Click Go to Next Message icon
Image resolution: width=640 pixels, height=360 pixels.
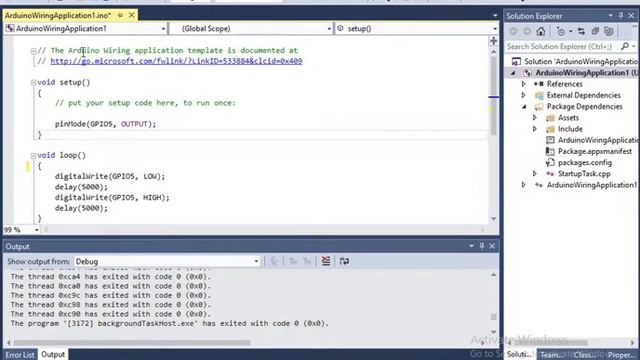coord(307,261)
